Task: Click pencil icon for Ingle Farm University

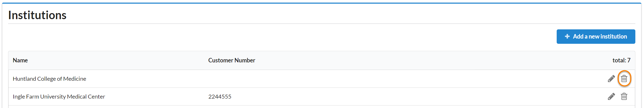Action: 611,96
